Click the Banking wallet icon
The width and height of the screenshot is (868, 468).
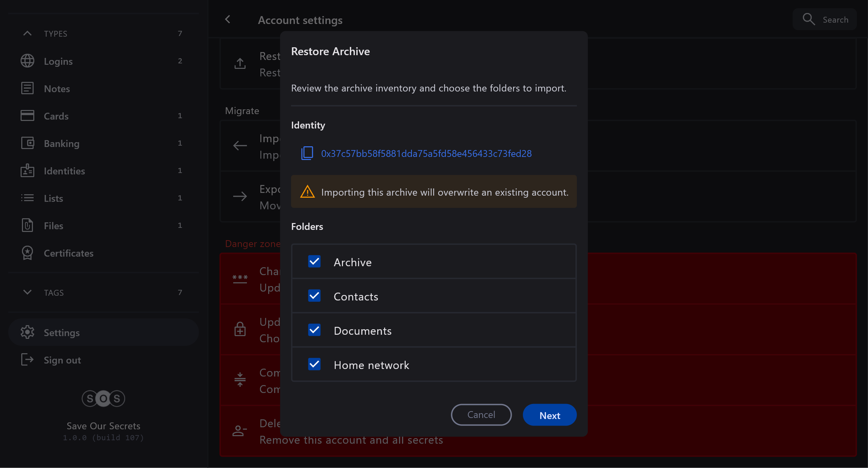tap(27, 143)
